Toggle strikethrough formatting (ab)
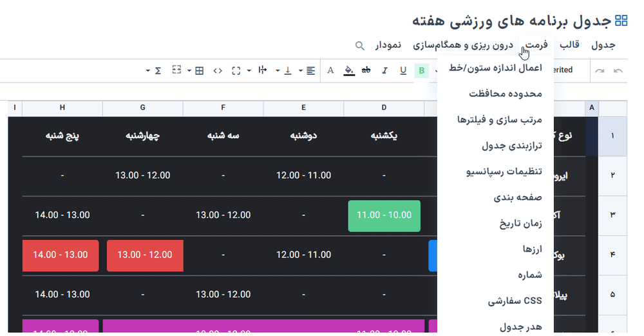The width and height of the screenshot is (644, 336). (x=366, y=70)
